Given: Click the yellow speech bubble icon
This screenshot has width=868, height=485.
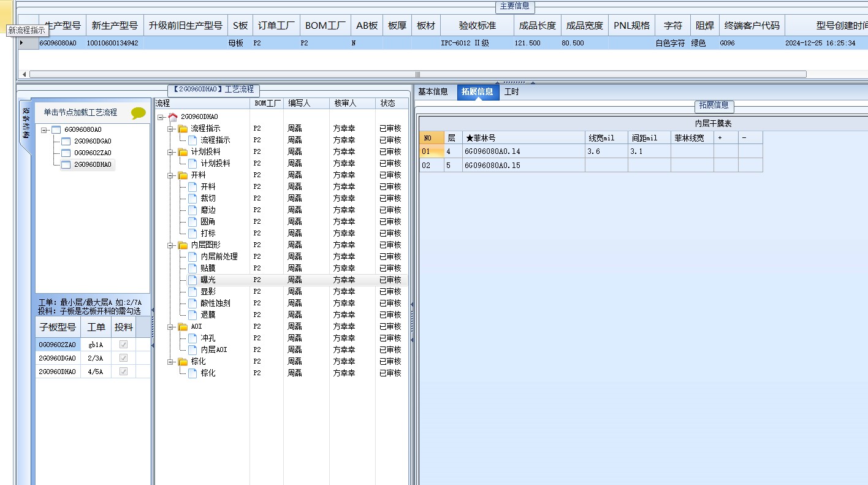Looking at the screenshot, I should coord(139,113).
